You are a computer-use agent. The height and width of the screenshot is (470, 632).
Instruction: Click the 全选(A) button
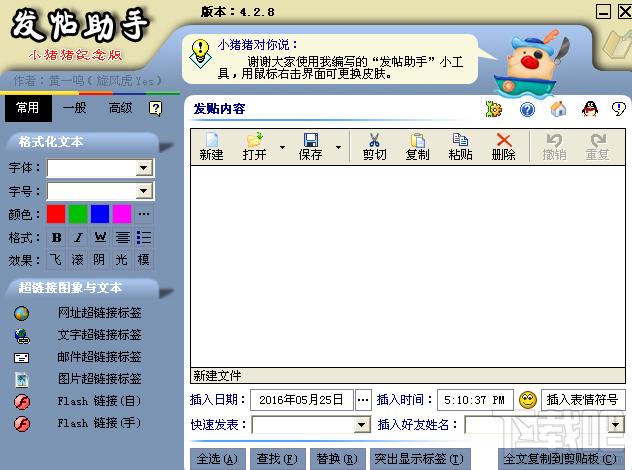[x=218, y=459]
